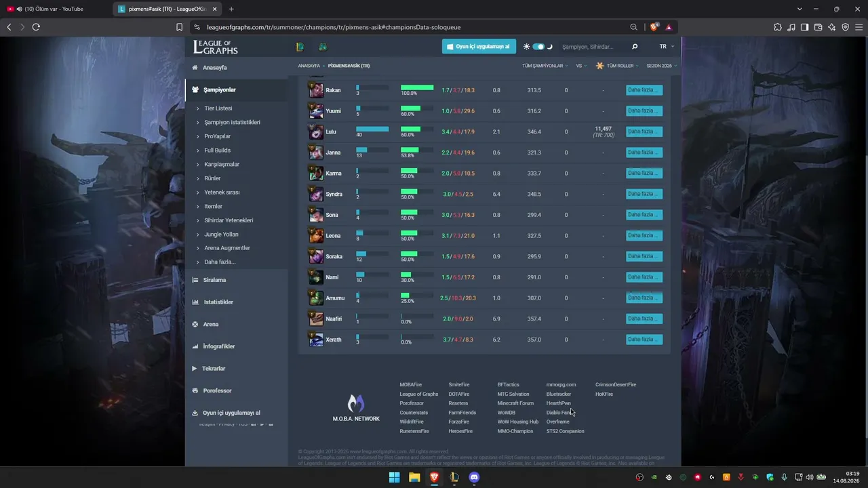
Task: Open Brave VPN shield icon
Action: tap(846, 27)
